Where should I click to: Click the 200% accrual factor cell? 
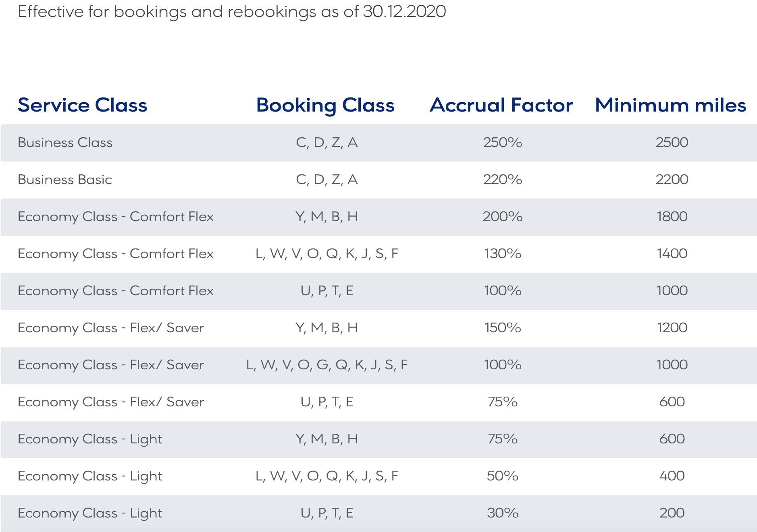[x=503, y=217]
